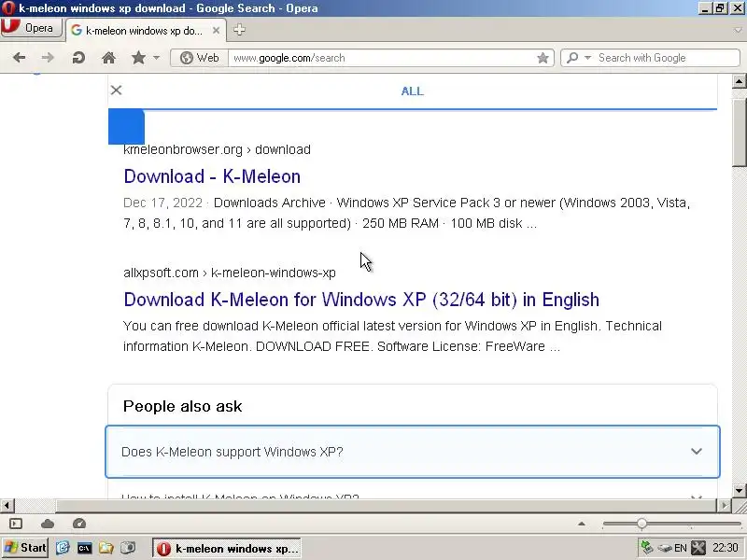This screenshot has height=560, width=747.
Task: Click the blue favicon square beside kmeleonbrowser.org
Action: click(x=126, y=127)
